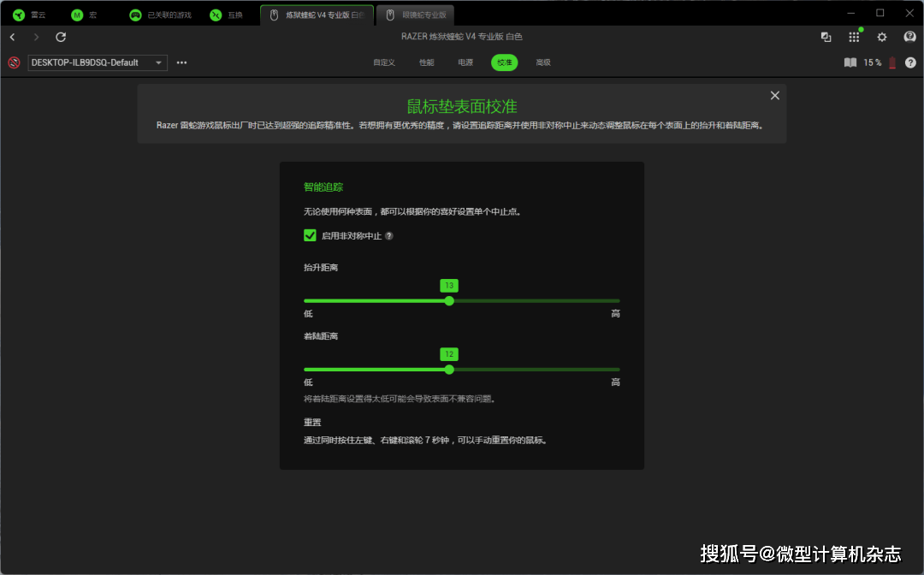Open the 互换 (Swap) module
924x575 pixels.
[x=227, y=14]
